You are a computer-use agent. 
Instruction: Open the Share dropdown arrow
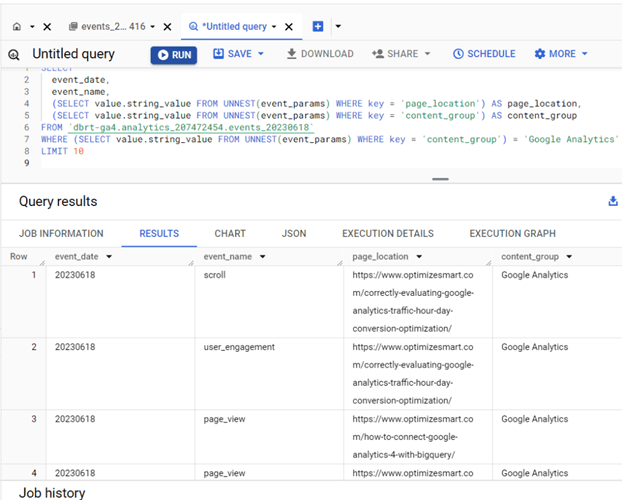[427, 54]
